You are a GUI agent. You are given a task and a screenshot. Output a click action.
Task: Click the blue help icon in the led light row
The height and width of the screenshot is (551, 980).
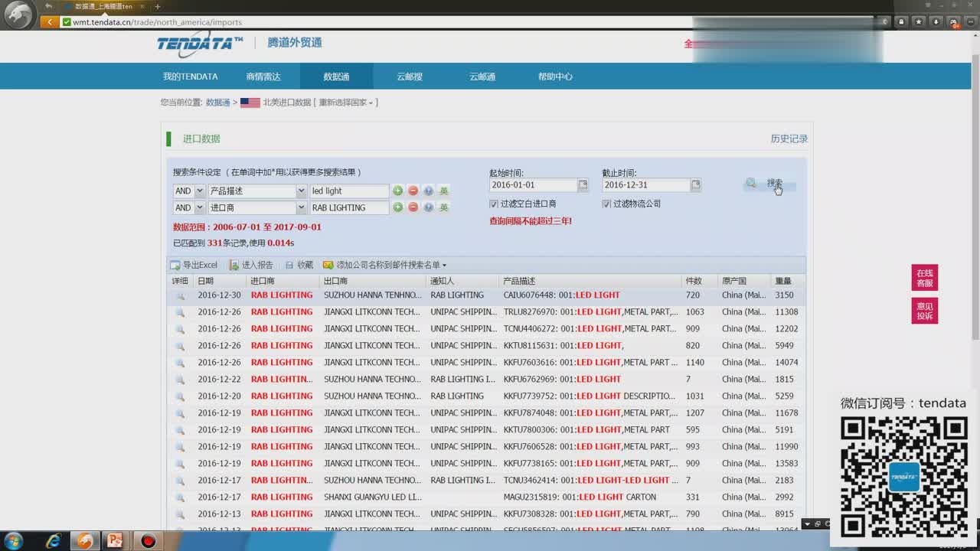coord(428,191)
